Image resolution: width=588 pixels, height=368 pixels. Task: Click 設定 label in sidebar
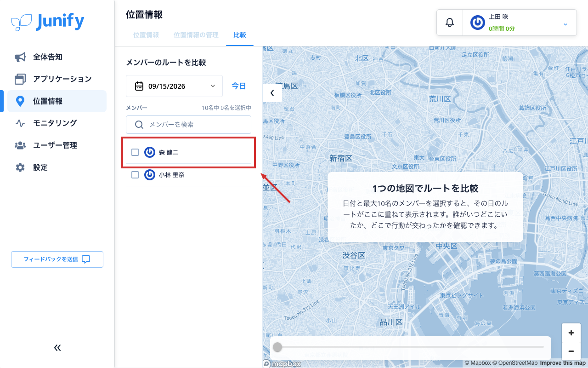40,167
